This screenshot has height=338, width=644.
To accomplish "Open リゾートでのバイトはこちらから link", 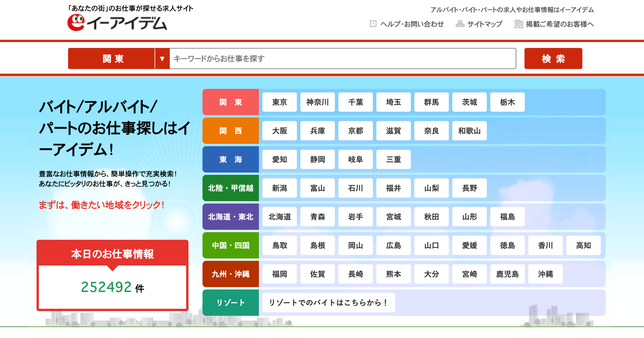I will tap(328, 303).
